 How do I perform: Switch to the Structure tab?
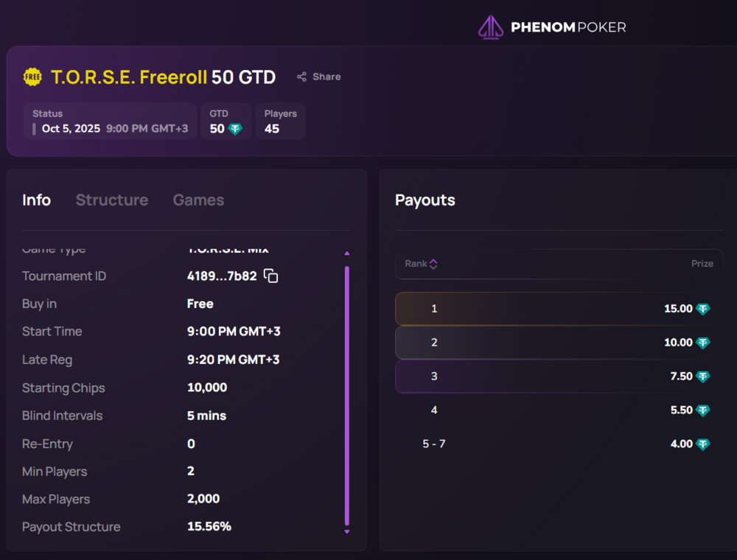point(112,200)
